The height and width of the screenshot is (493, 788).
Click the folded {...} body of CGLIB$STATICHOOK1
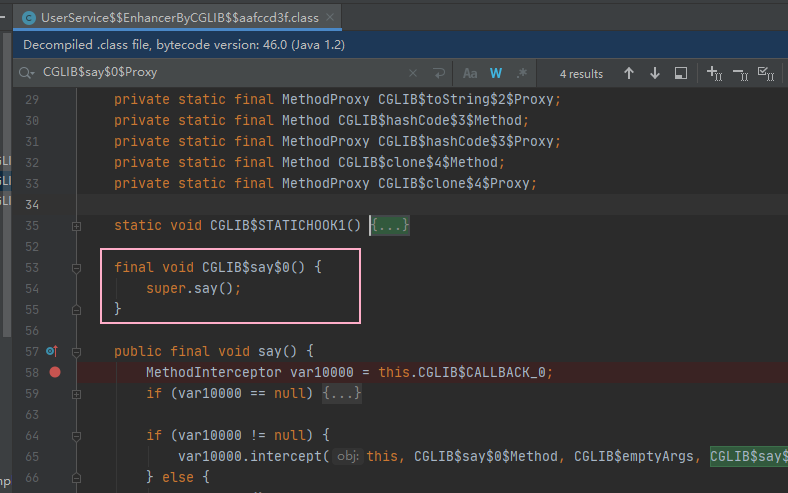pos(390,225)
